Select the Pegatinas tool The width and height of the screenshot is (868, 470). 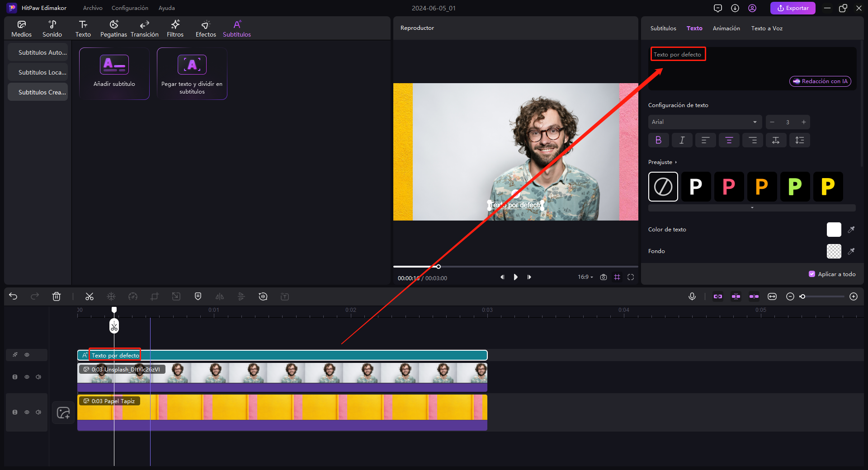pos(113,28)
